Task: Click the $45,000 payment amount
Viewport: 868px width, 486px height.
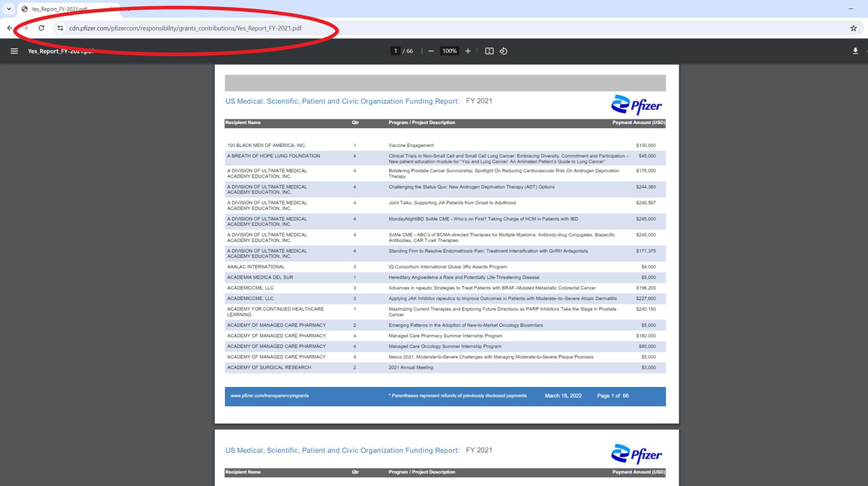Action: pyautogui.click(x=647, y=156)
